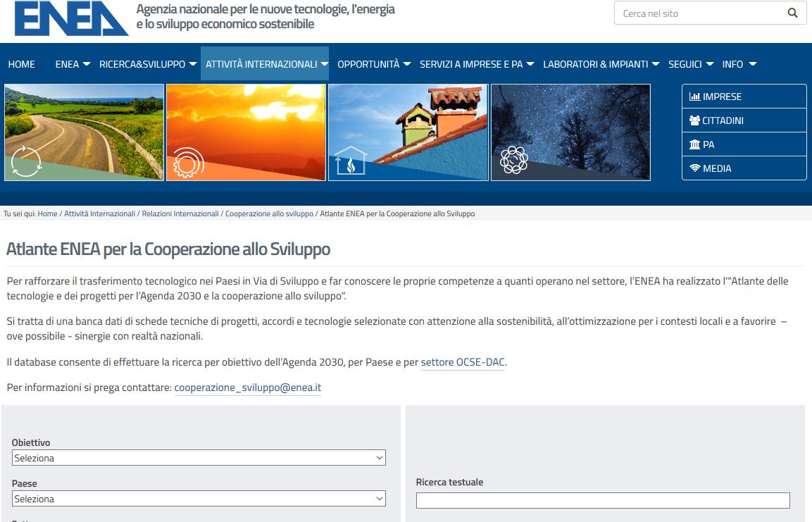Open the orange sunset sky thumbnail
812x522 pixels.
(246, 132)
